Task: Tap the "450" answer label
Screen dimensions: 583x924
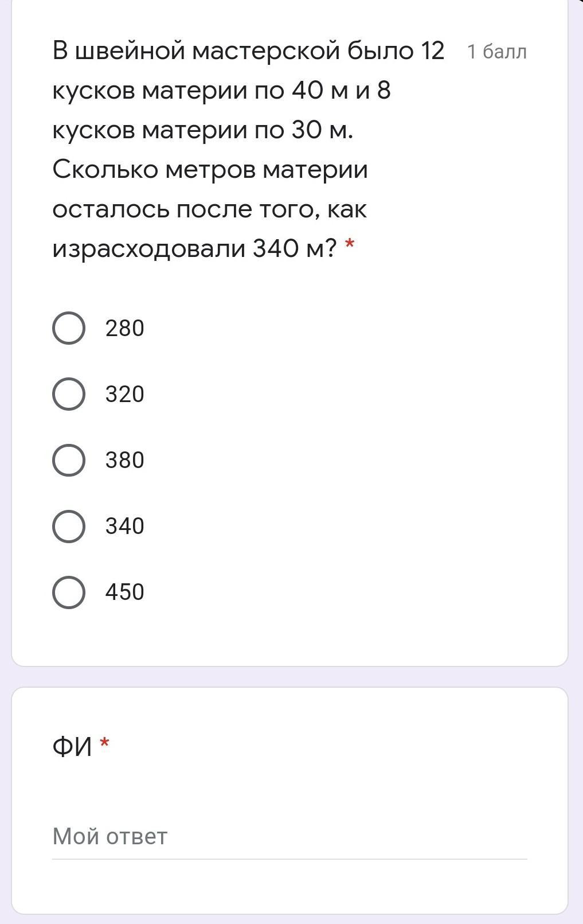Action: tap(124, 592)
